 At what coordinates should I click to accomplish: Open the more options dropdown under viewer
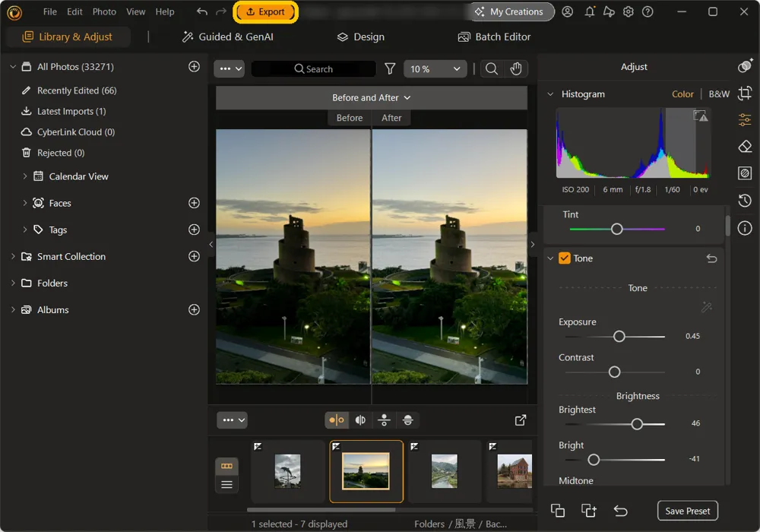232,420
